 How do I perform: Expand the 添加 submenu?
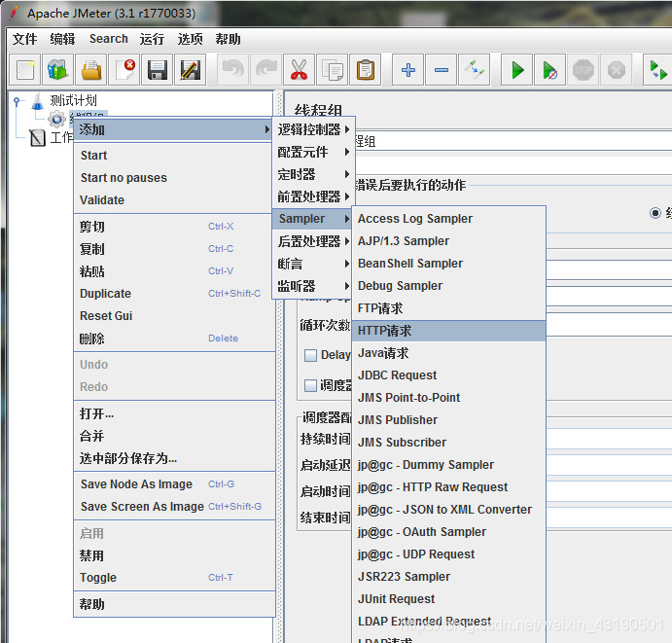[x=173, y=129]
